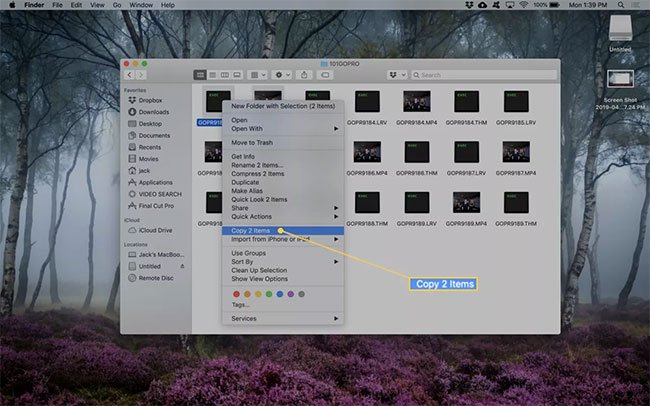Switch to icon view in Finder toolbar
650x406 pixels.
(200, 75)
